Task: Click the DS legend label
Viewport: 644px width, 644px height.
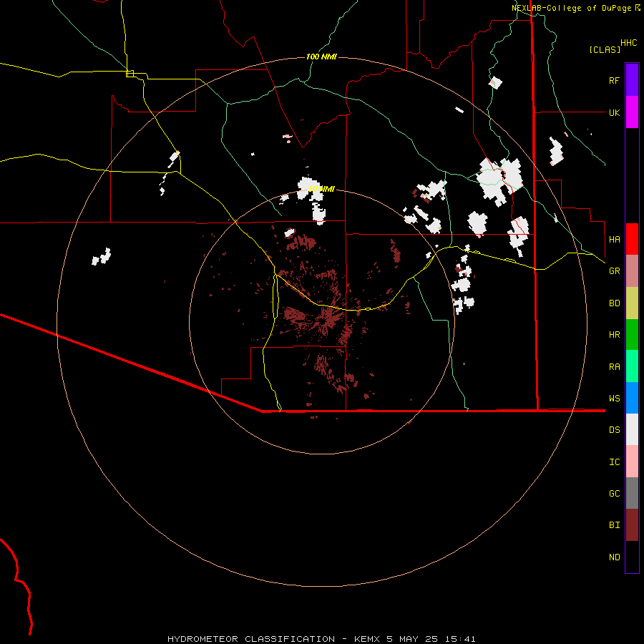Action: tap(614, 430)
